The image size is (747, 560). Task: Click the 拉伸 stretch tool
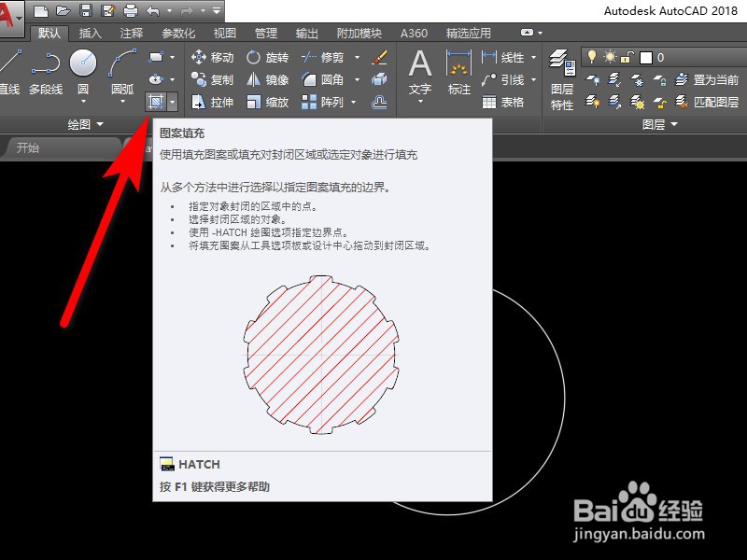click(212, 102)
